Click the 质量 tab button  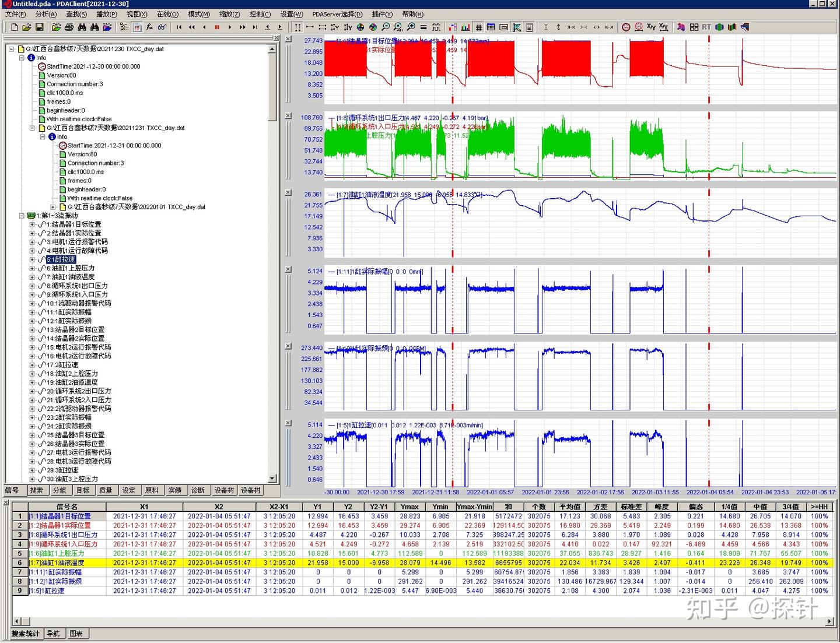[106, 490]
